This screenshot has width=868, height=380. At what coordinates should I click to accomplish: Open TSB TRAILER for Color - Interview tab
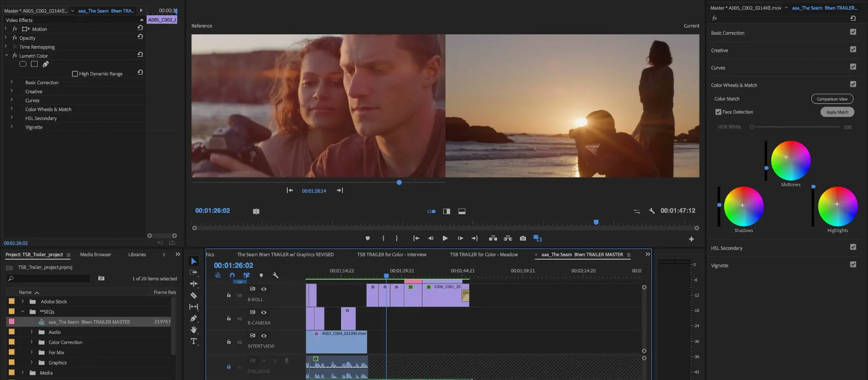(x=392, y=254)
